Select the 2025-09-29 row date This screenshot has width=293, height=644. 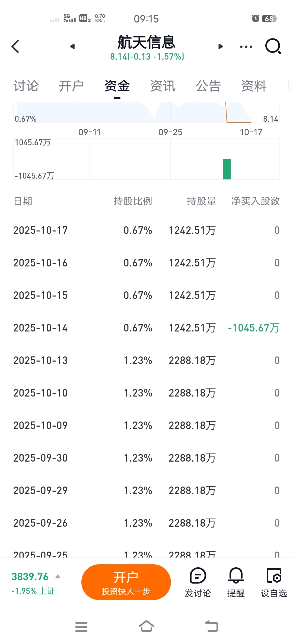[40, 491]
